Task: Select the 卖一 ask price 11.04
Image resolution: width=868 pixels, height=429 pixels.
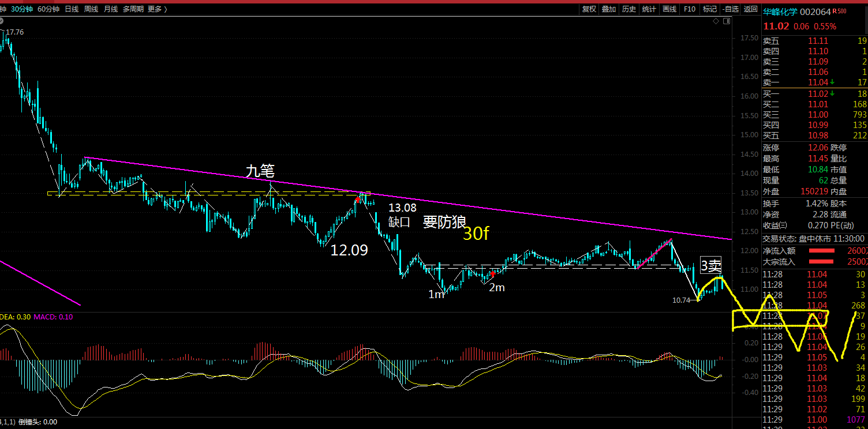Action: click(818, 82)
